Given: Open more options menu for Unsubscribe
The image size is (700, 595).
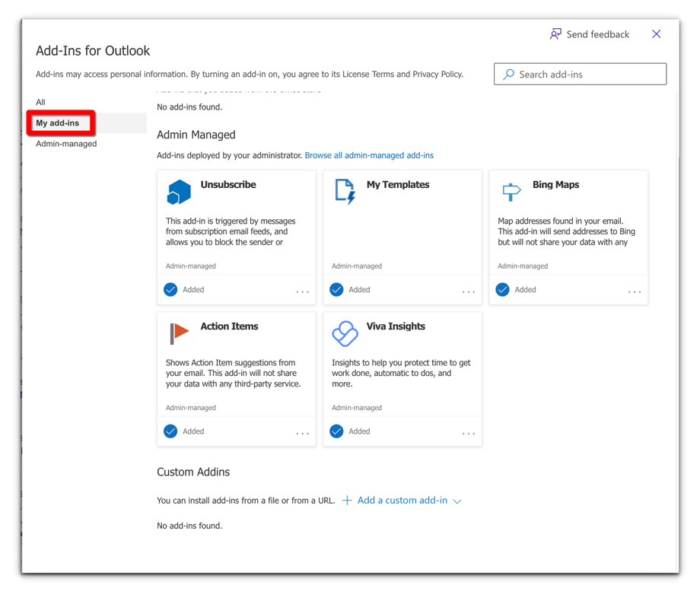Looking at the screenshot, I should pos(302,291).
